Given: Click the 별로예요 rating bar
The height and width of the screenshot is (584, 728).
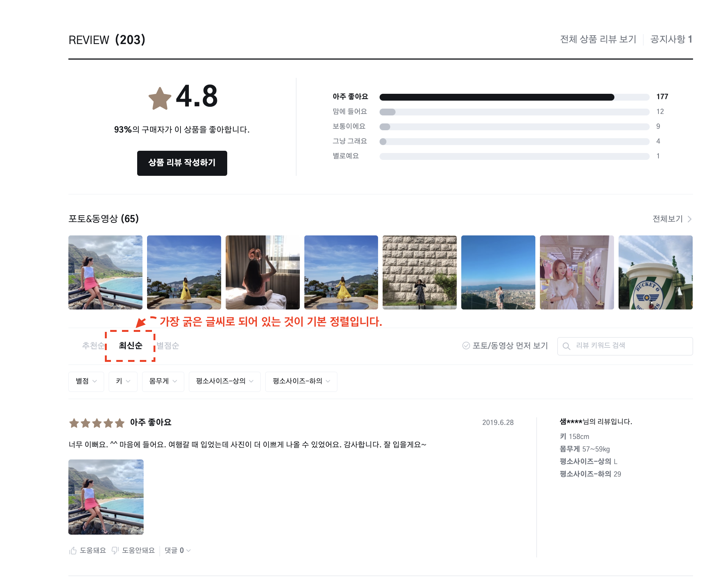Looking at the screenshot, I should tap(514, 156).
